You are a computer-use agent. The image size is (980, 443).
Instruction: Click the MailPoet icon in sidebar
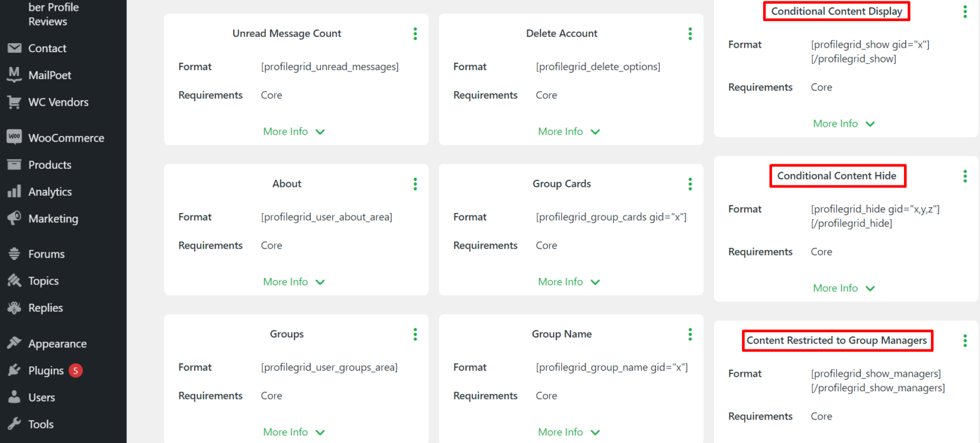tap(14, 75)
